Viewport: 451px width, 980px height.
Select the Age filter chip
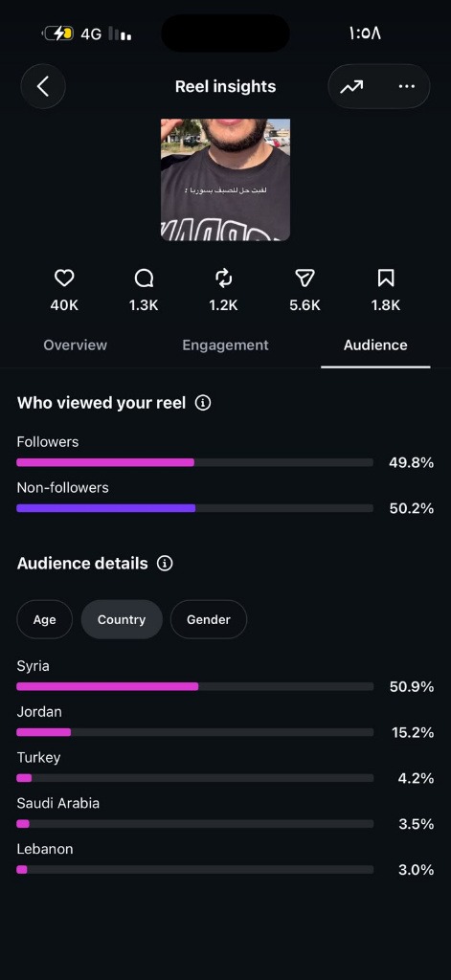pos(44,619)
